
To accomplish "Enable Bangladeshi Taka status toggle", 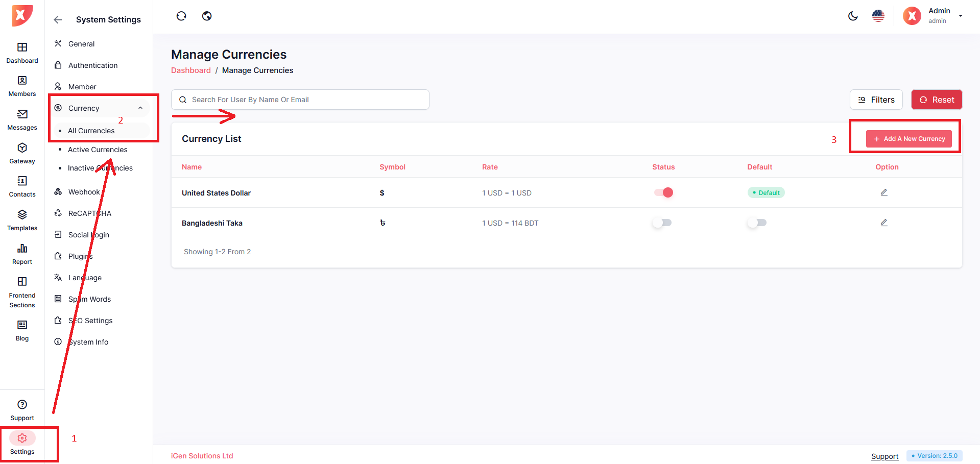I will coord(662,223).
